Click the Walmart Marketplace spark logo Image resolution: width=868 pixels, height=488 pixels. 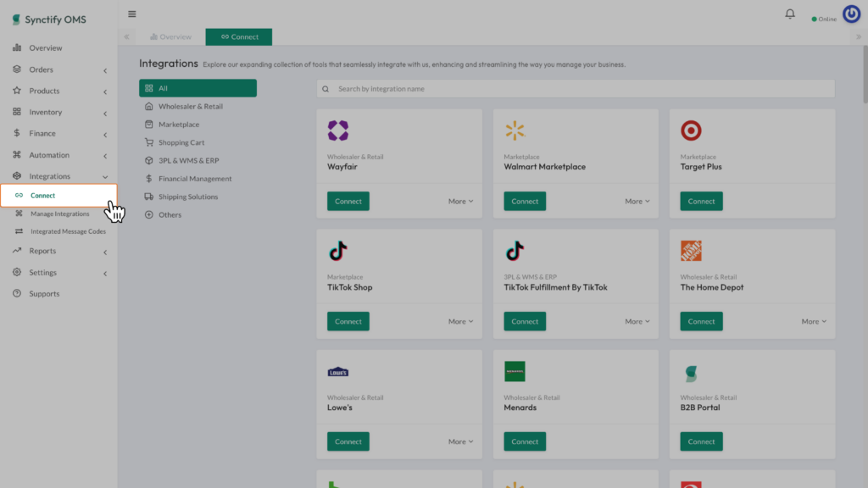[515, 130]
